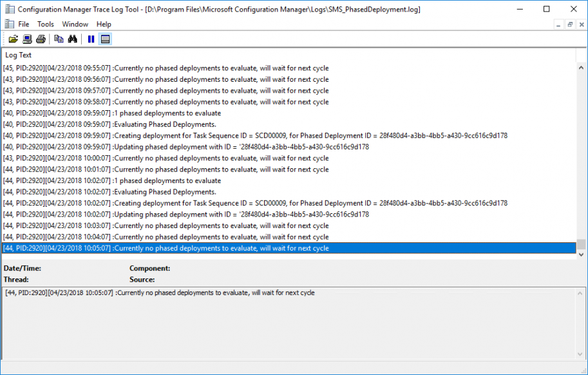Click the Find binoculars icon
The width and height of the screenshot is (588, 375).
coord(73,39)
